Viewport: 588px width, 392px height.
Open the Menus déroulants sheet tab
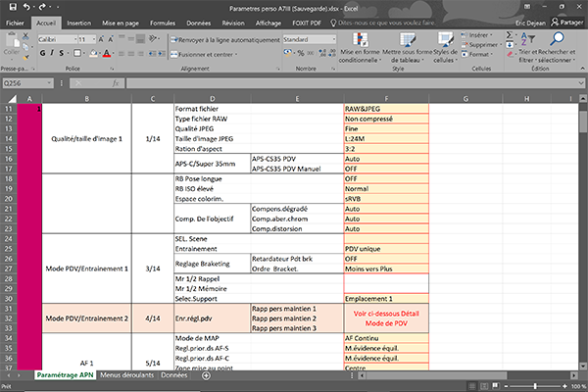click(126, 375)
